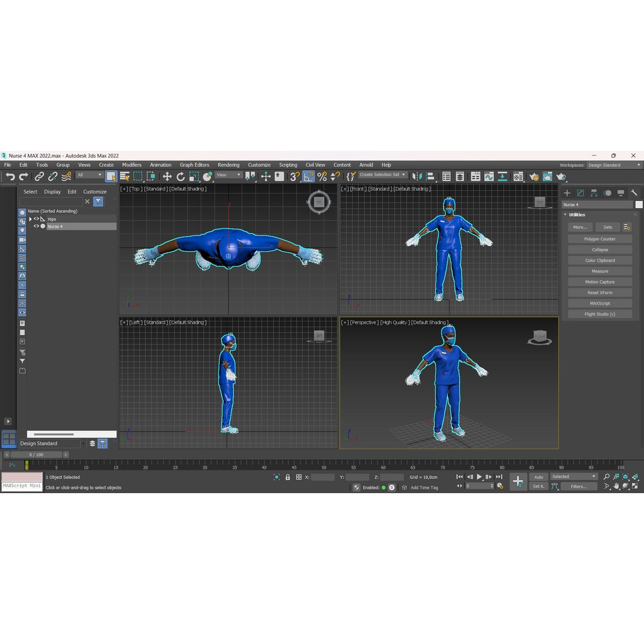Activate the Select and Link tool

pyautogui.click(x=39, y=177)
